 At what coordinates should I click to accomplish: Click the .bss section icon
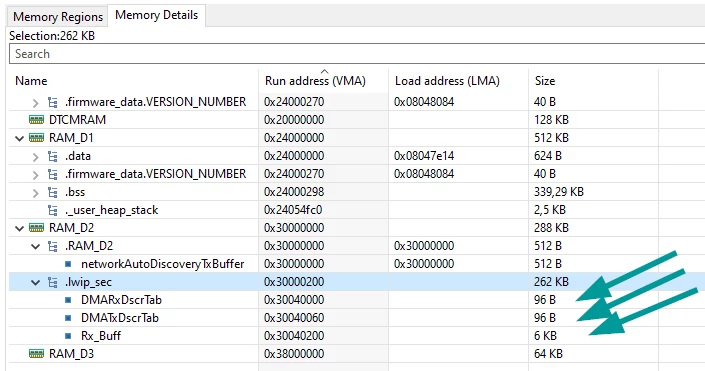(53, 192)
